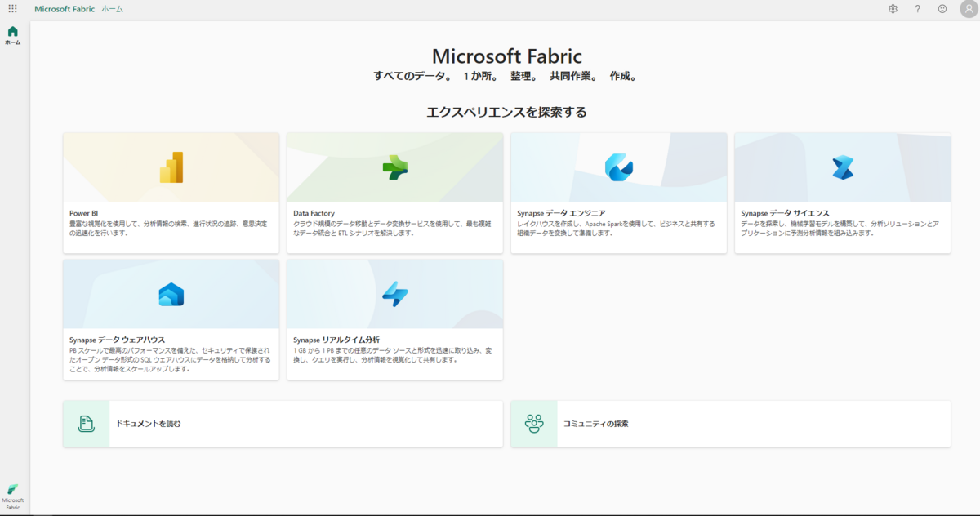Click the Synapse データ サイエンス description text

point(840,228)
